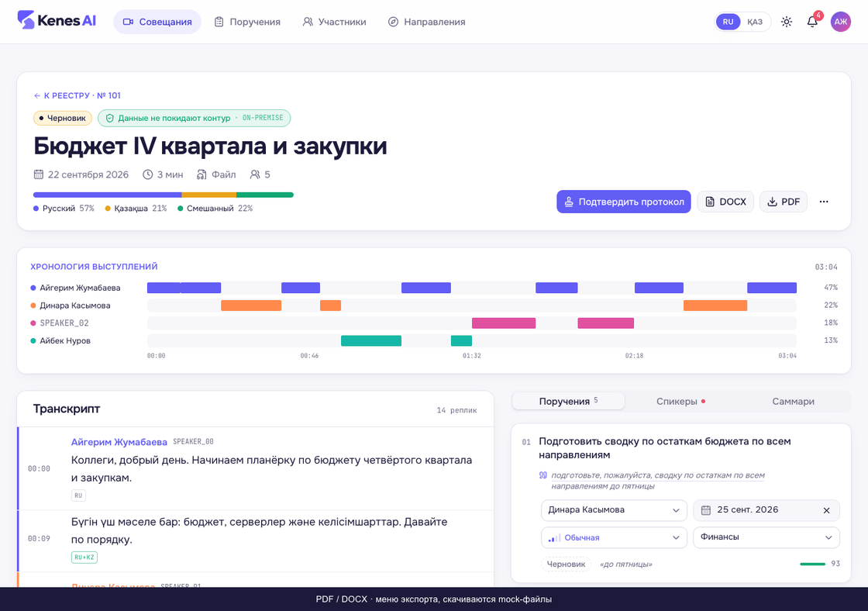
Task: Open Направления section
Action: tap(427, 22)
